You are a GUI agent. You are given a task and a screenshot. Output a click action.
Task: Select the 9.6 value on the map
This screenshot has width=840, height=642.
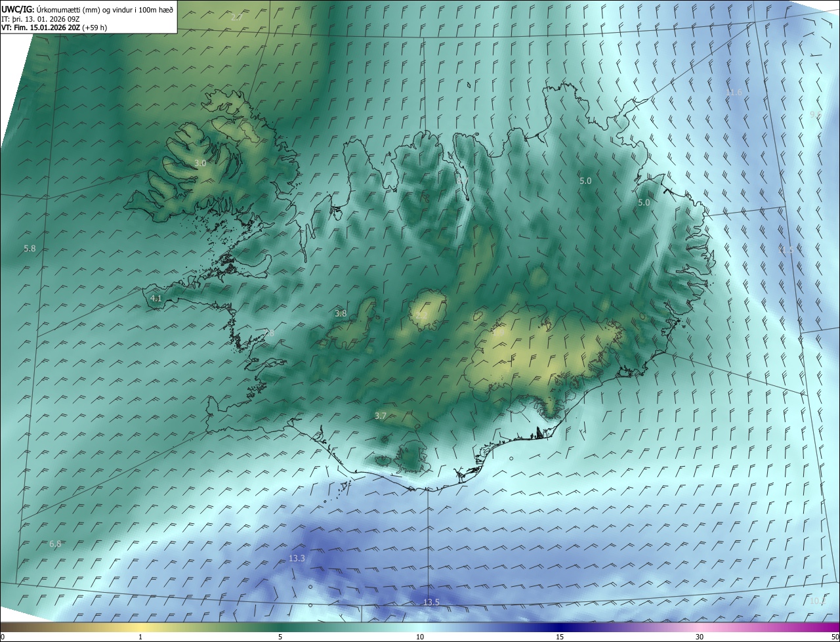coord(816,115)
